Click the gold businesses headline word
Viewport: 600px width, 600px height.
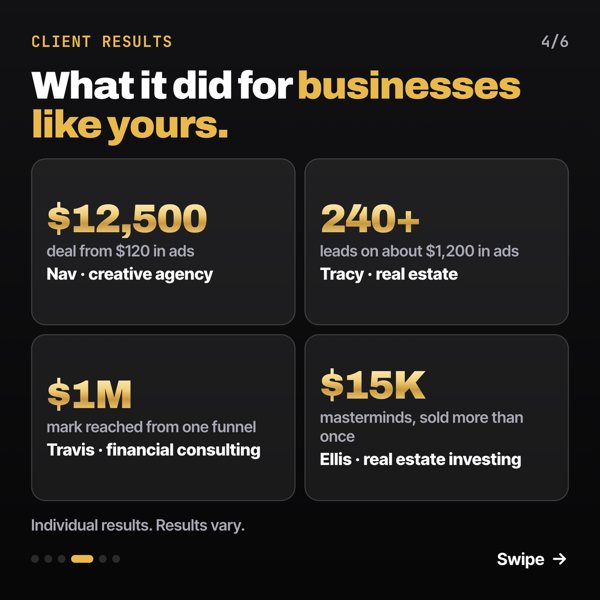click(x=409, y=86)
